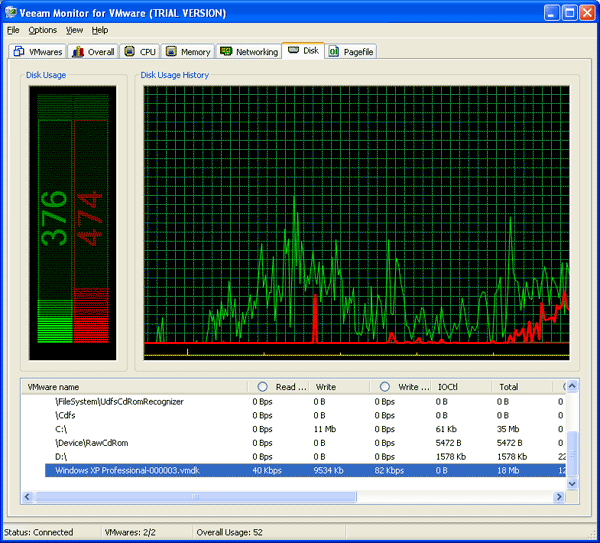Click the horizontal scroll right arrow
The width and height of the screenshot is (600, 543).
point(559,497)
